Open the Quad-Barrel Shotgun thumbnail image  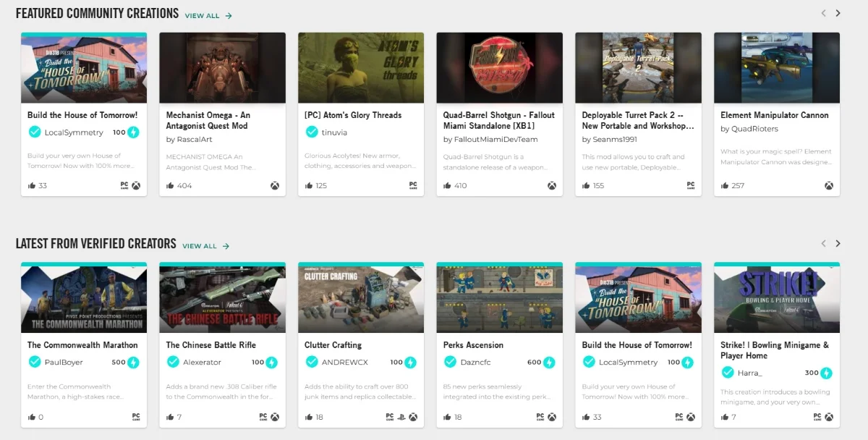pos(499,68)
